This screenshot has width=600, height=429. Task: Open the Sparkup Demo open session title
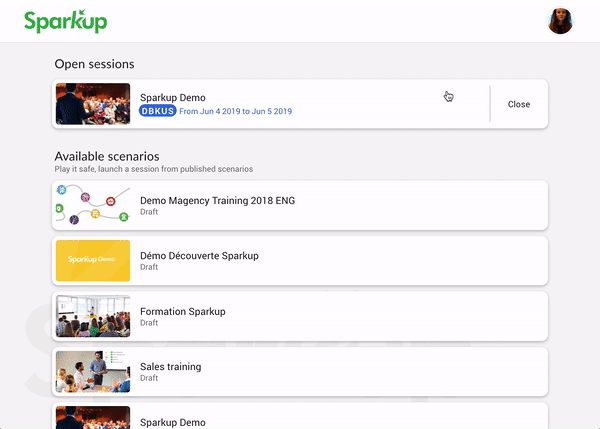pyautogui.click(x=173, y=98)
